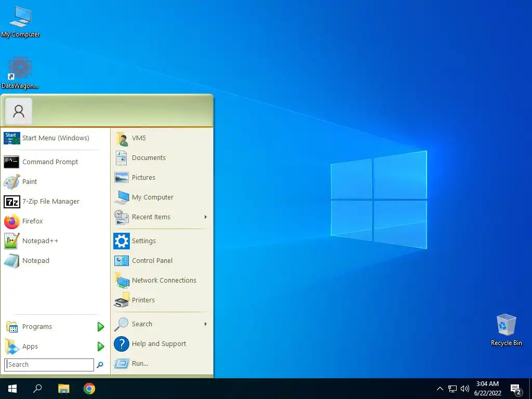Open the notification center icon
532x399 pixels.
(x=516, y=390)
